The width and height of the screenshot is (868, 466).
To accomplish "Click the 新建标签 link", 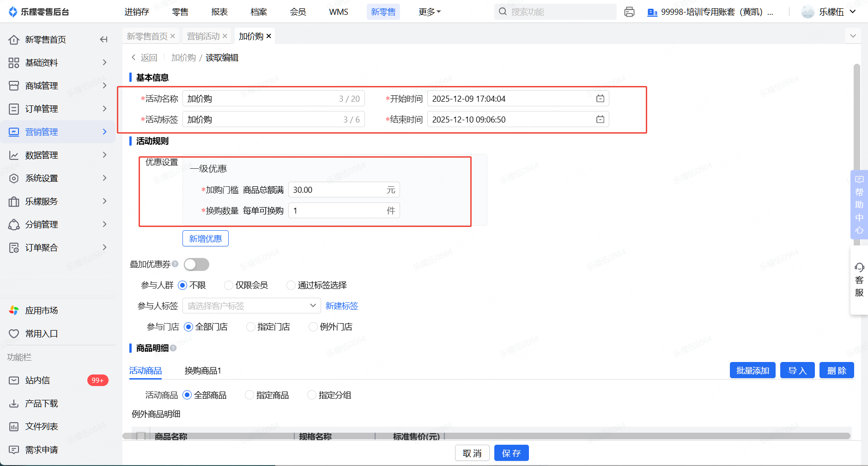I will tap(342, 306).
